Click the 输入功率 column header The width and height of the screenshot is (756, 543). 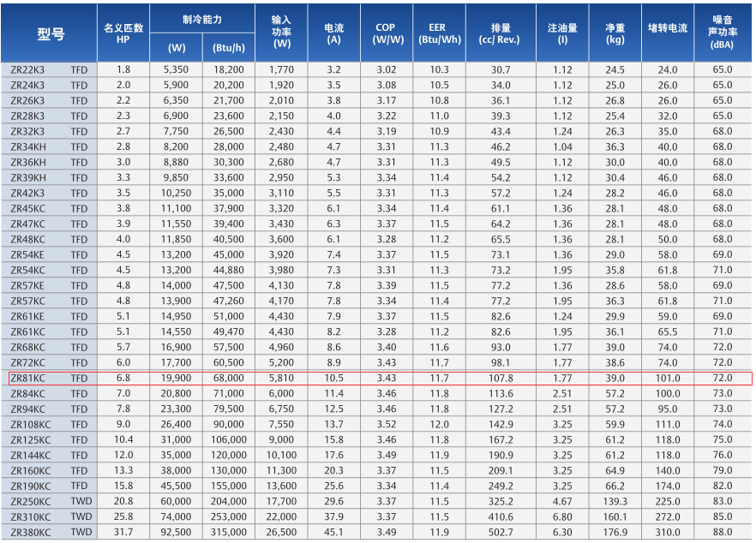coord(281,33)
